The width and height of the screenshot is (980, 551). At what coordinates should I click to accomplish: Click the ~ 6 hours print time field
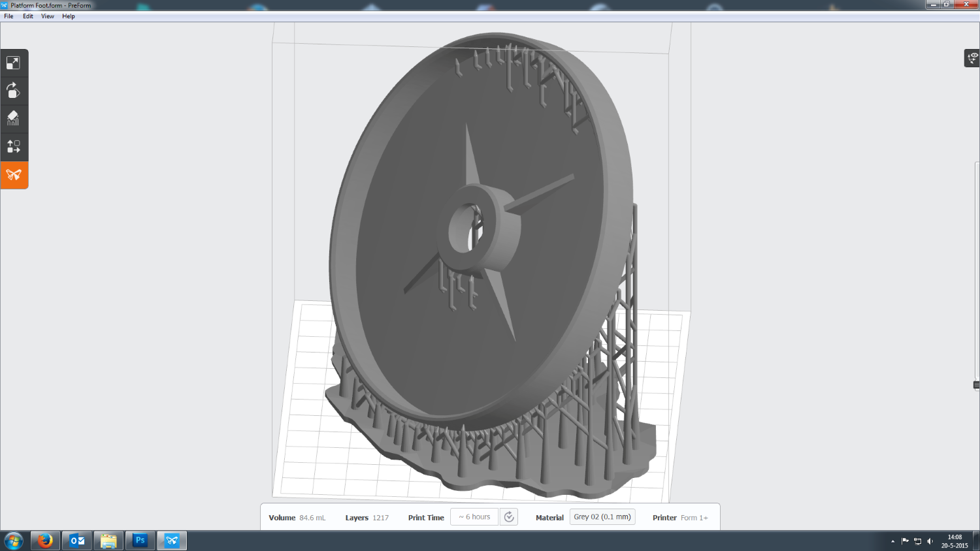coord(474,517)
